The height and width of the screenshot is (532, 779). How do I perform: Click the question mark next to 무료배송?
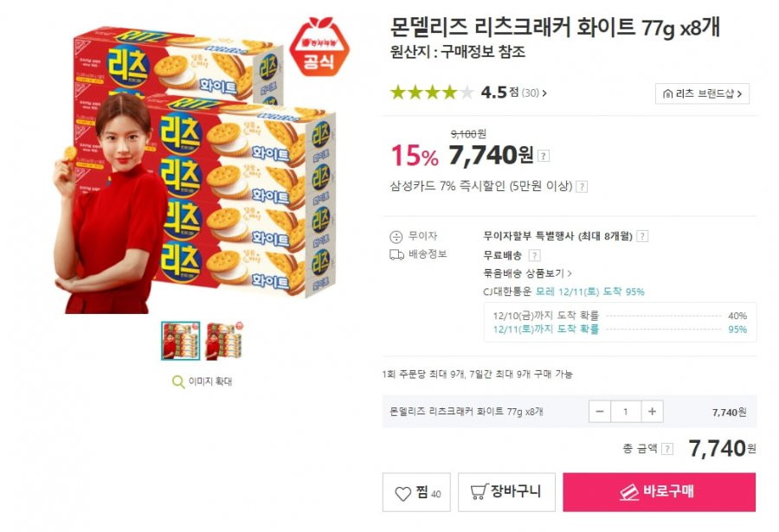point(535,256)
